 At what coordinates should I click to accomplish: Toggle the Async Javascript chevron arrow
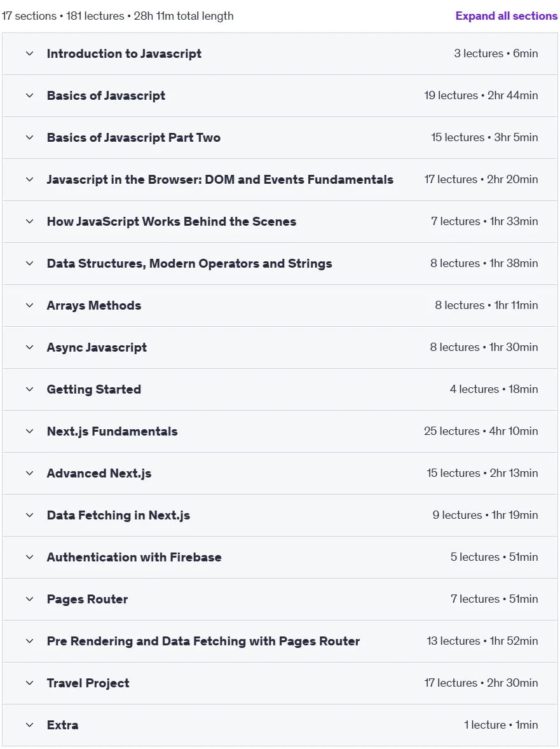[30, 347]
